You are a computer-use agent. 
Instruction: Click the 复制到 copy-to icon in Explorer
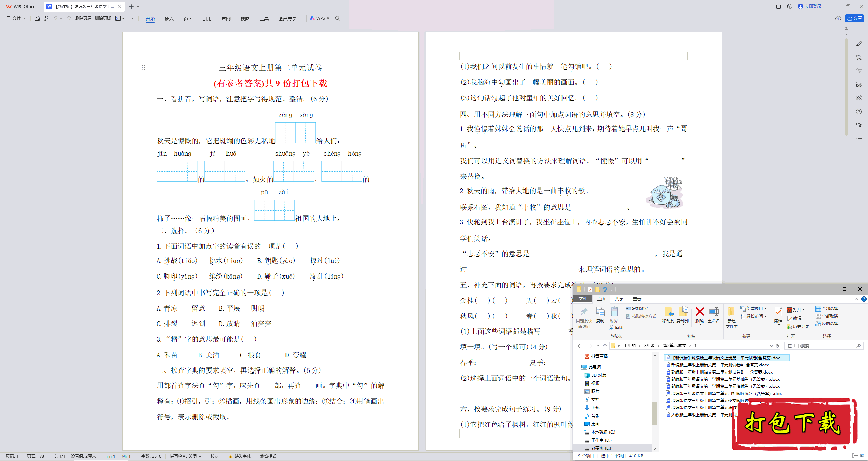coord(683,315)
